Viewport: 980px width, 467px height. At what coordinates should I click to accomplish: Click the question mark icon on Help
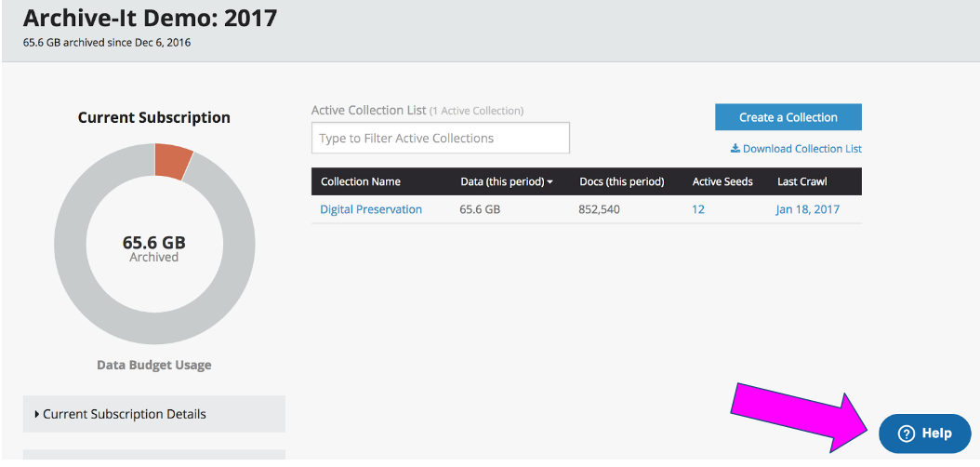[907, 434]
